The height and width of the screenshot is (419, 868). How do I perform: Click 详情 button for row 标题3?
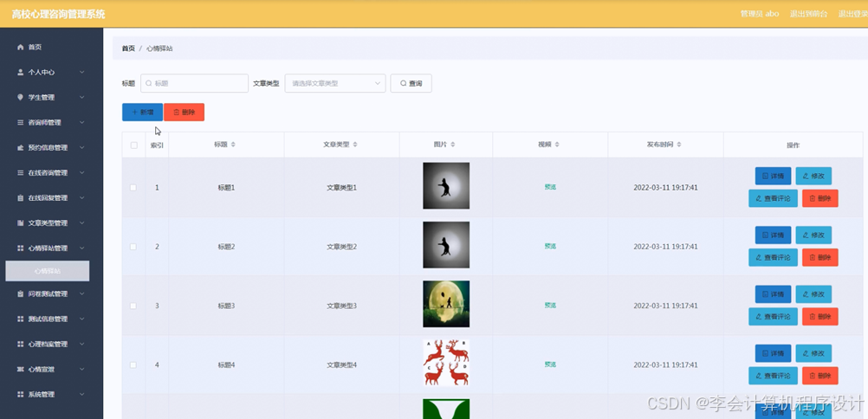point(773,294)
